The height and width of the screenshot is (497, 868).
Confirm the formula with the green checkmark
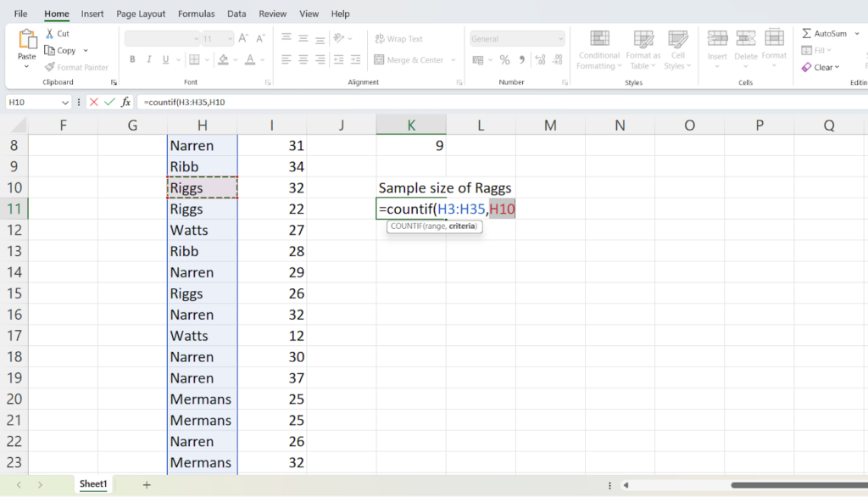(x=109, y=102)
